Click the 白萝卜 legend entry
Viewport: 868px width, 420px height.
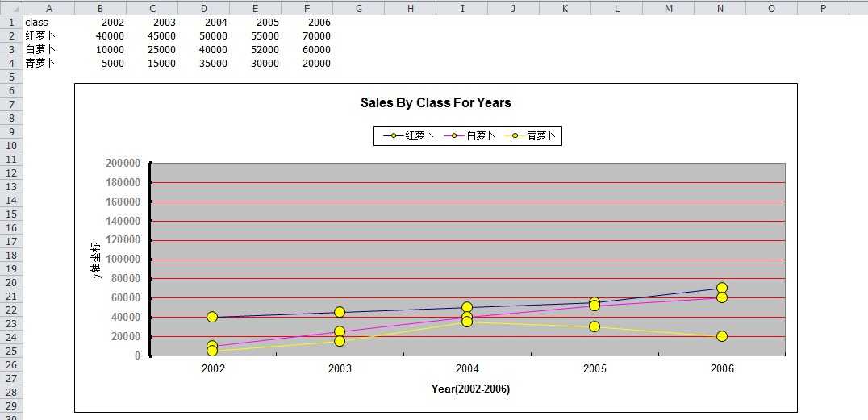pyautogui.click(x=469, y=135)
